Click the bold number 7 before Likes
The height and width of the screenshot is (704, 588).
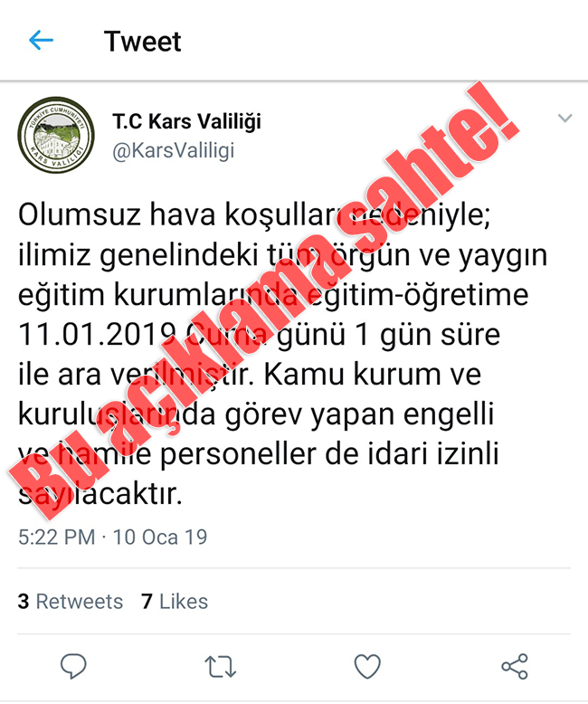click(x=147, y=601)
